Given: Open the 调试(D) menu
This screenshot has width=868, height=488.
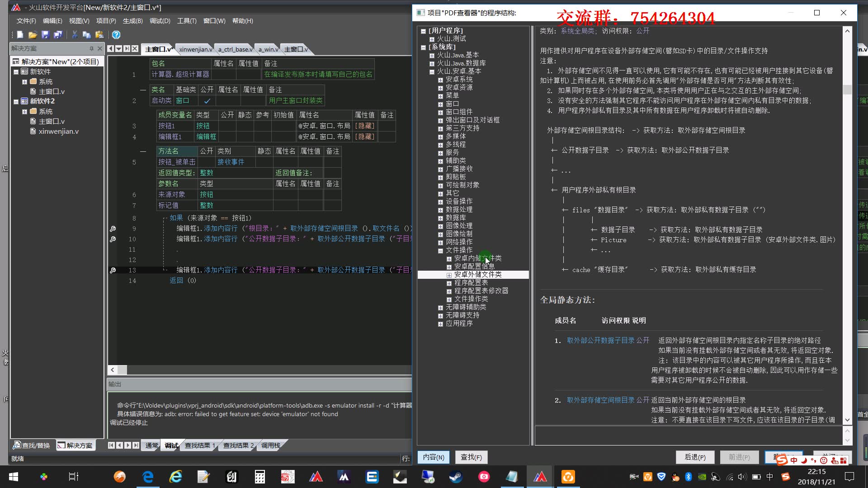Looking at the screenshot, I should (x=160, y=21).
